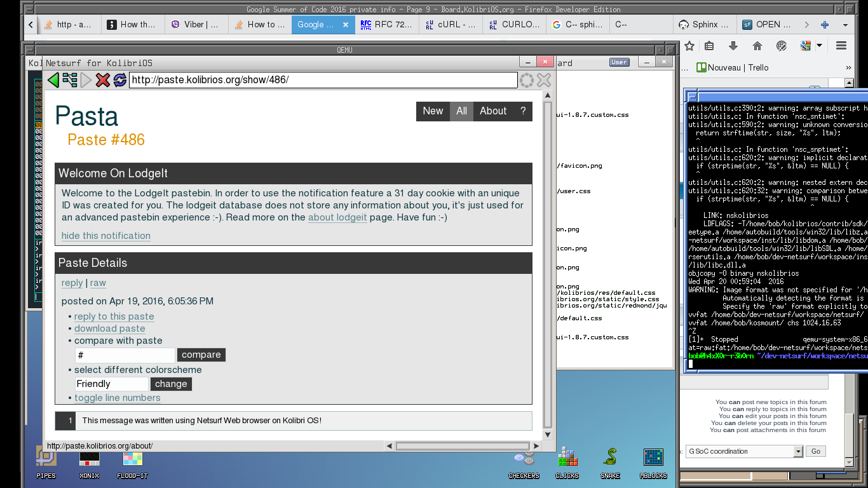This screenshot has width=868, height=488.
Task: Focus compare with paste input field
Action: pyautogui.click(x=125, y=355)
